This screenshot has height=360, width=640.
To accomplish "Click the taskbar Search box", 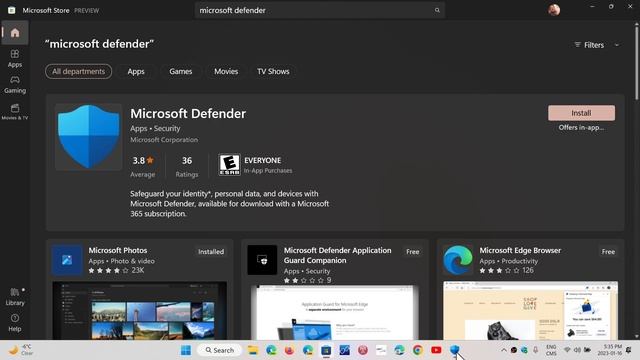I will 219,350.
